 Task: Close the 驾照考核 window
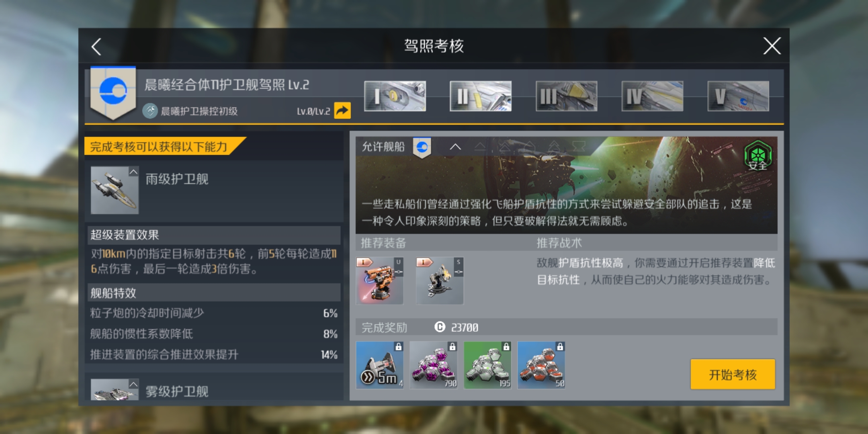(x=772, y=46)
